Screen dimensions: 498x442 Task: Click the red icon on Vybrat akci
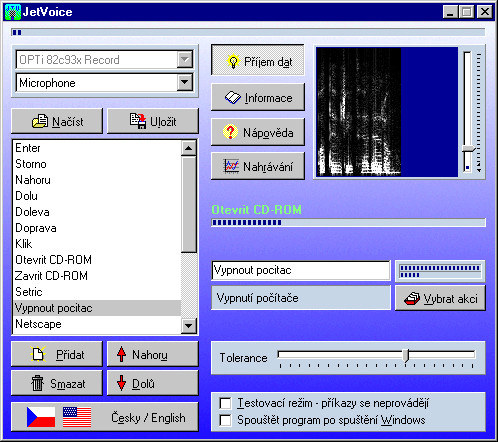coord(412,298)
